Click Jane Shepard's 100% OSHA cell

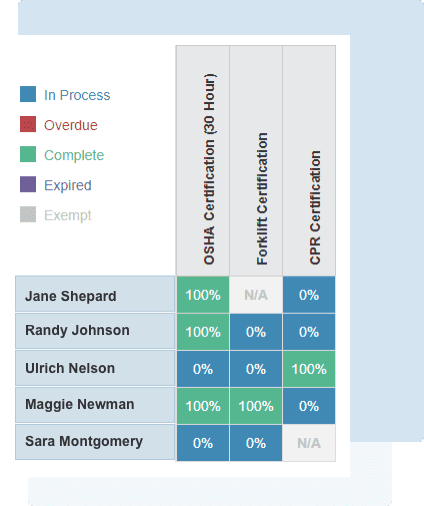pyautogui.click(x=203, y=295)
